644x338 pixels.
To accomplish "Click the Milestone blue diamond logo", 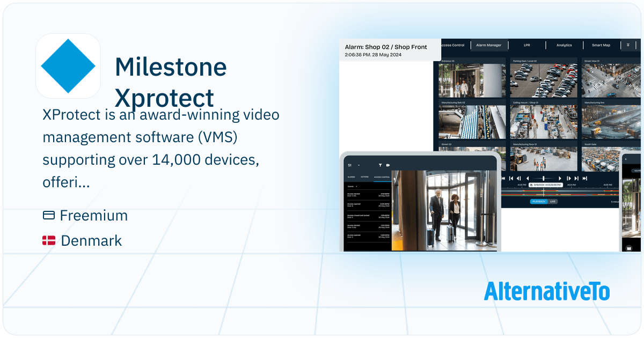I will coord(68,66).
